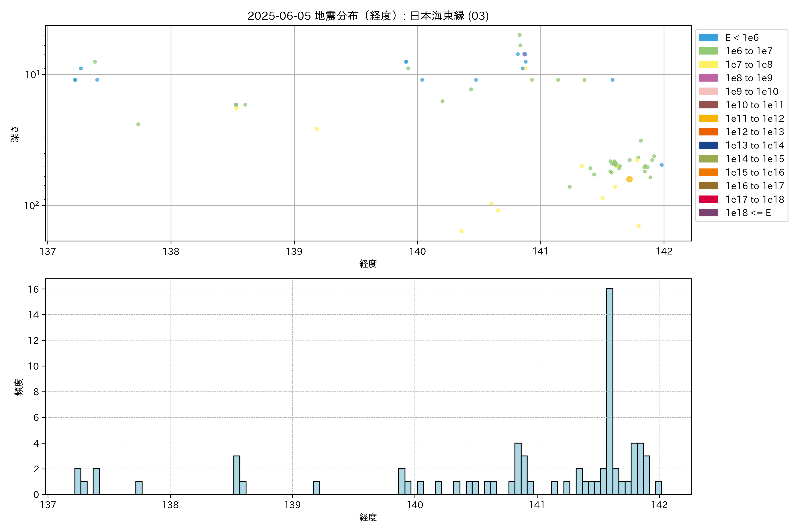Screen dimensions: 798x532
Task: Click the yellow 1e7 to 1e8 legend swatch
Action: click(x=708, y=65)
